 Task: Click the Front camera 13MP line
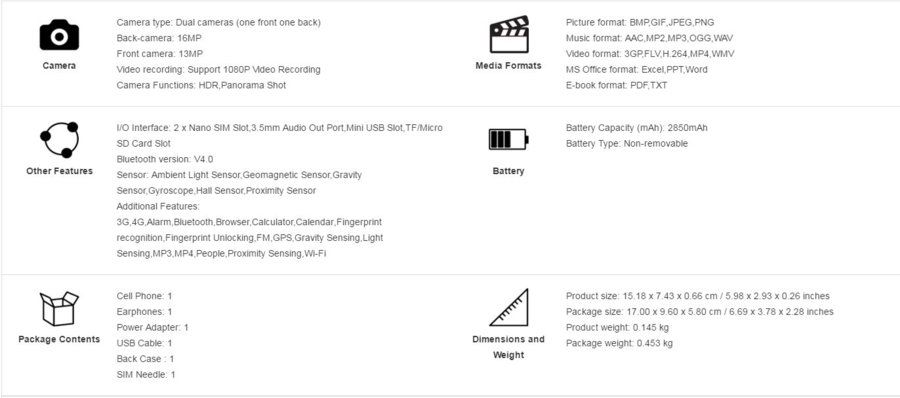click(x=162, y=54)
